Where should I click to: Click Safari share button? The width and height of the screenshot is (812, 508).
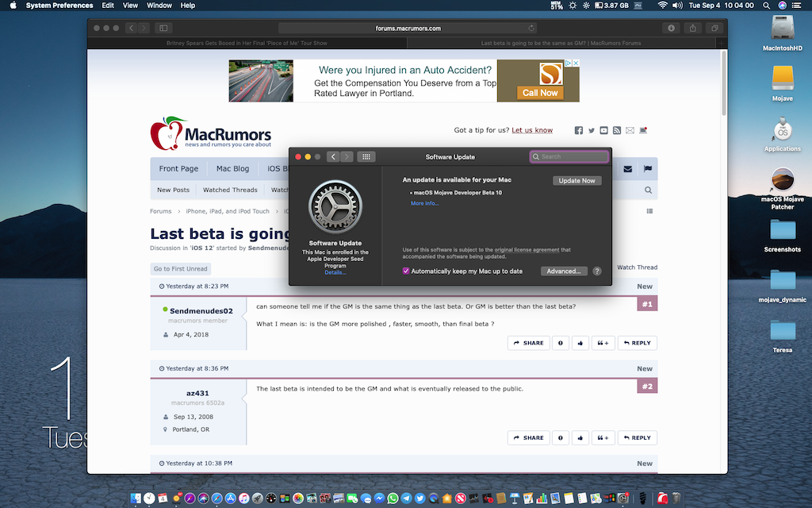click(x=693, y=28)
